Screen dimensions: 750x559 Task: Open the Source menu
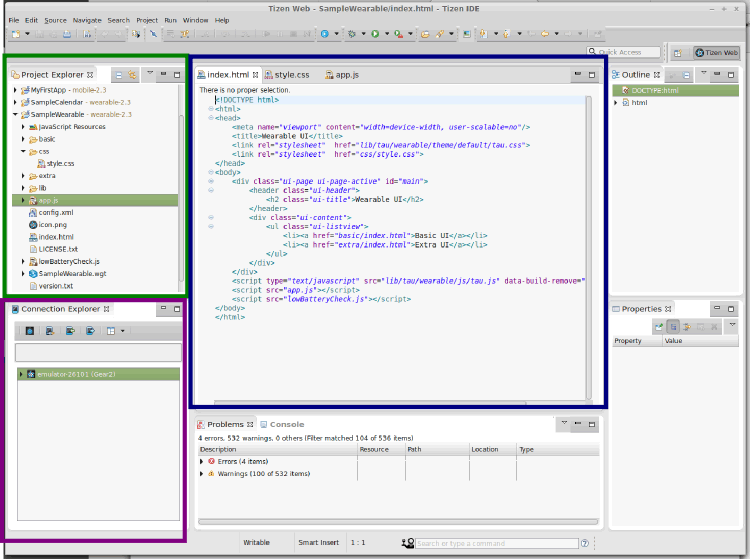click(55, 20)
